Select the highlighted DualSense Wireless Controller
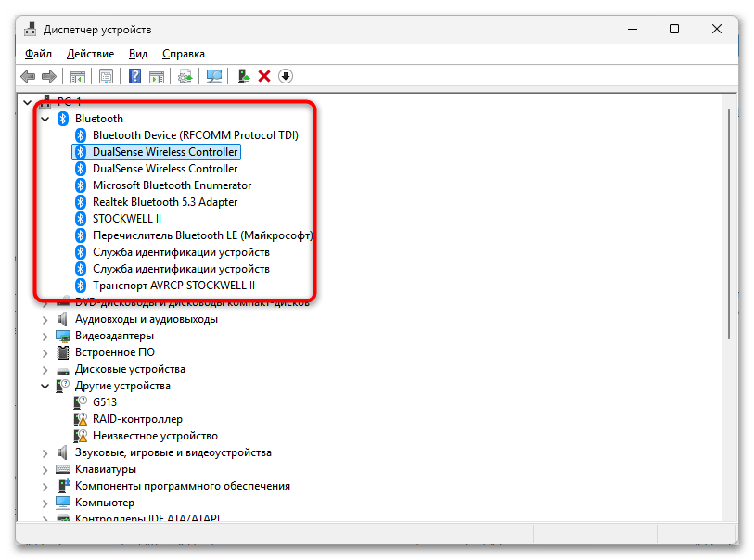 (x=165, y=152)
